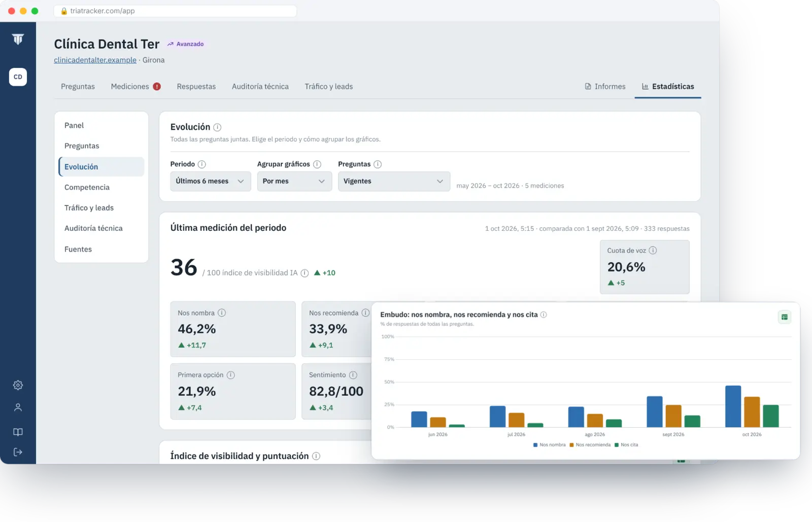
Task: Toggle the Nos recomienda series in the chart legend
Action: [590, 445]
